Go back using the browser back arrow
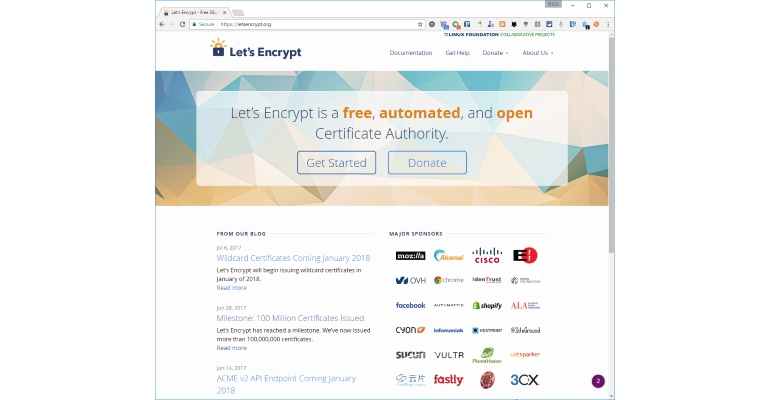Screen dimensions: 770x400 [x=162, y=24]
